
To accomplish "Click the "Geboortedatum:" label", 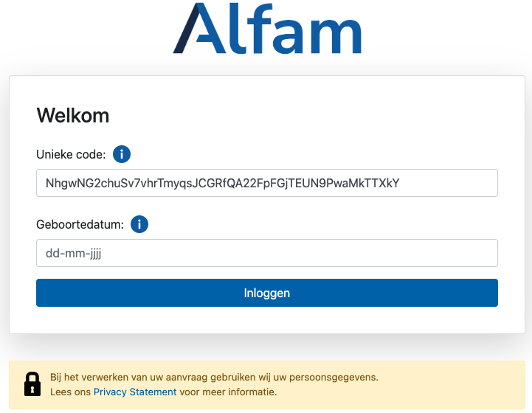I will coord(80,224).
